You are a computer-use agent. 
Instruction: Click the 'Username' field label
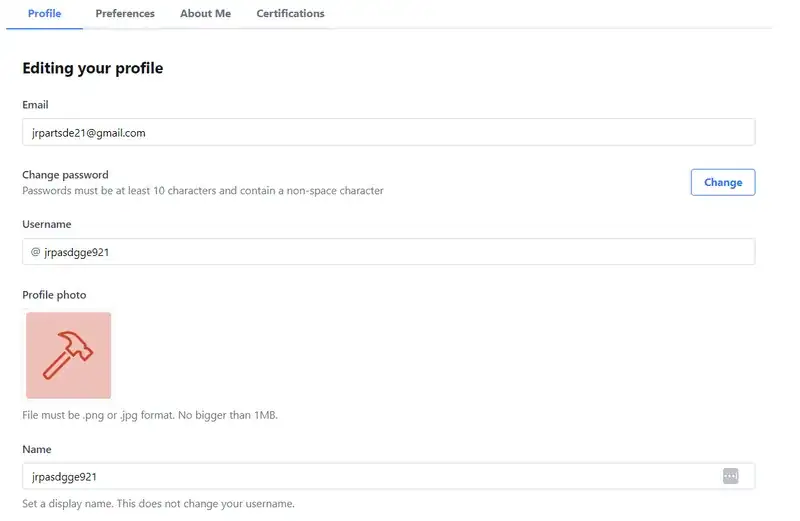pos(46,224)
